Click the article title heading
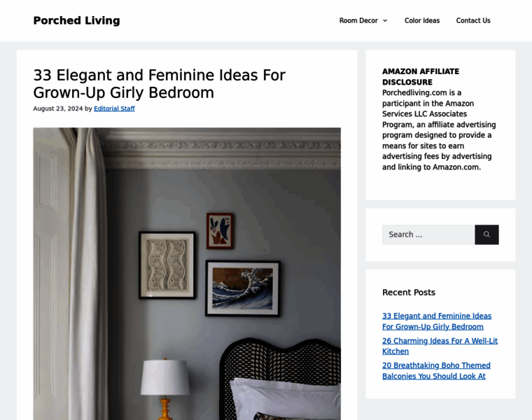This screenshot has width=532, height=420. (x=160, y=84)
